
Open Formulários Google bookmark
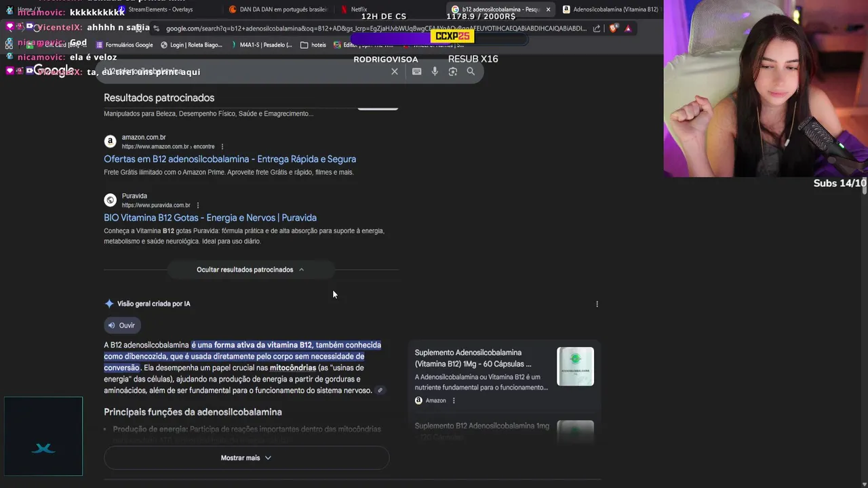[124, 45]
